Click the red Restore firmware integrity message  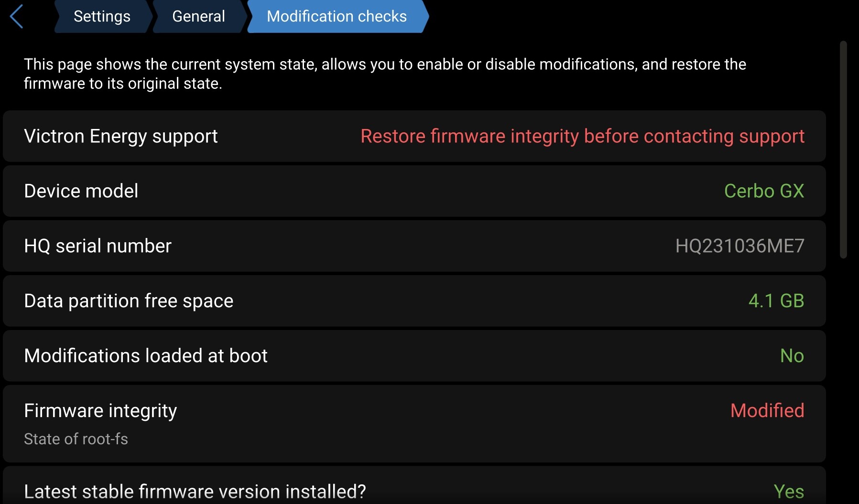click(582, 137)
